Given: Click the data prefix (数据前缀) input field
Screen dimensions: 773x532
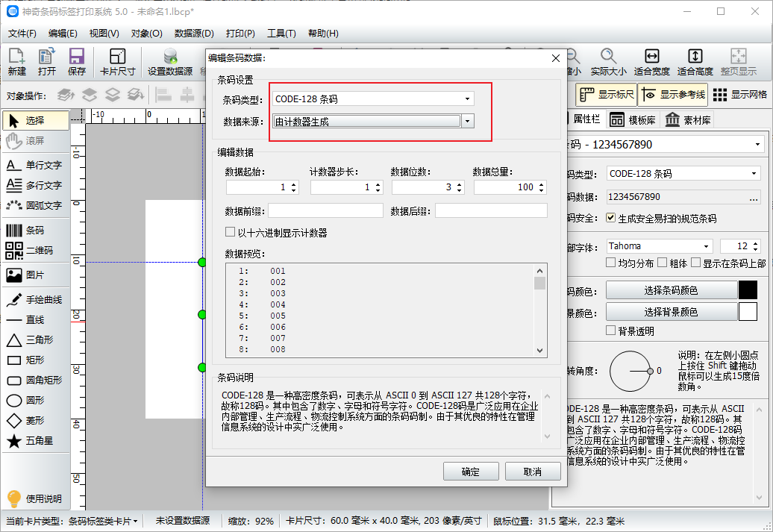Looking at the screenshot, I should [x=325, y=211].
